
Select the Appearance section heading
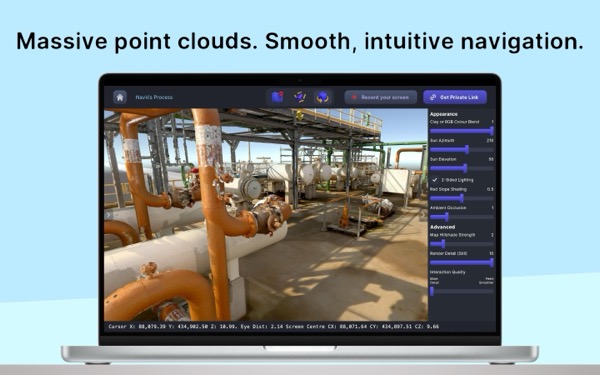pyautogui.click(x=443, y=114)
